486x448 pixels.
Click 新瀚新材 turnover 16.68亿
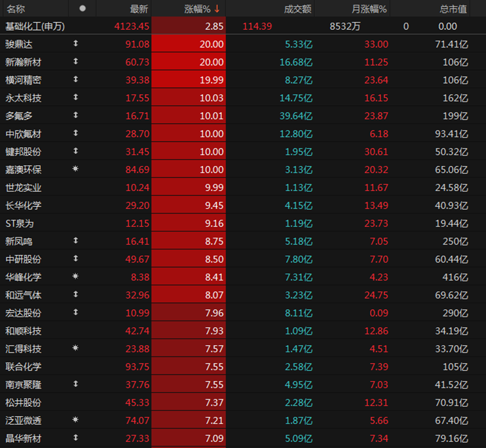[x=296, y=62]
